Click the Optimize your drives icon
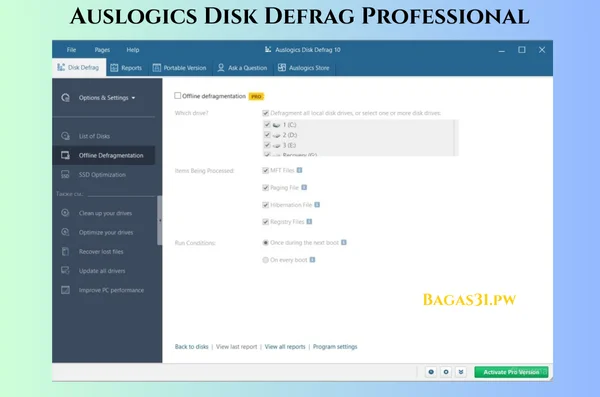This screenshot has height=397, width=600. (65, 232)
